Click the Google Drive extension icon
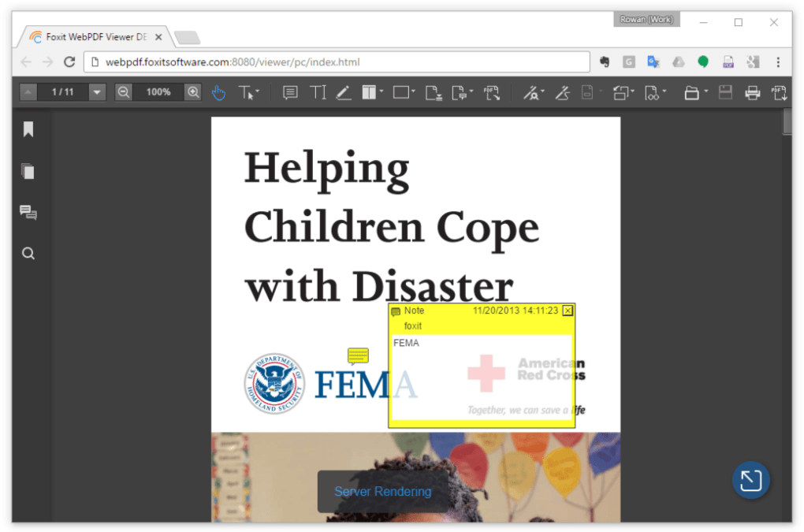The height and width of the screenshot is (532, 804). point(679,62)
